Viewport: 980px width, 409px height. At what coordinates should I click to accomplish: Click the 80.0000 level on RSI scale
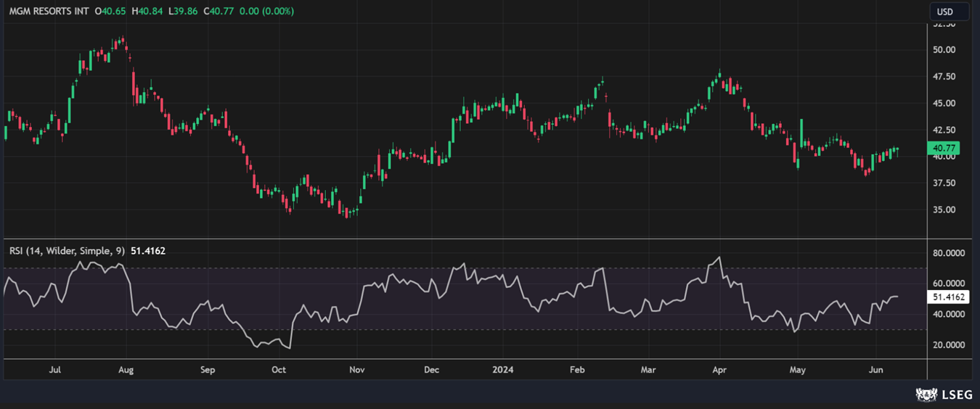pyautogui.click(x=949, y=254)
